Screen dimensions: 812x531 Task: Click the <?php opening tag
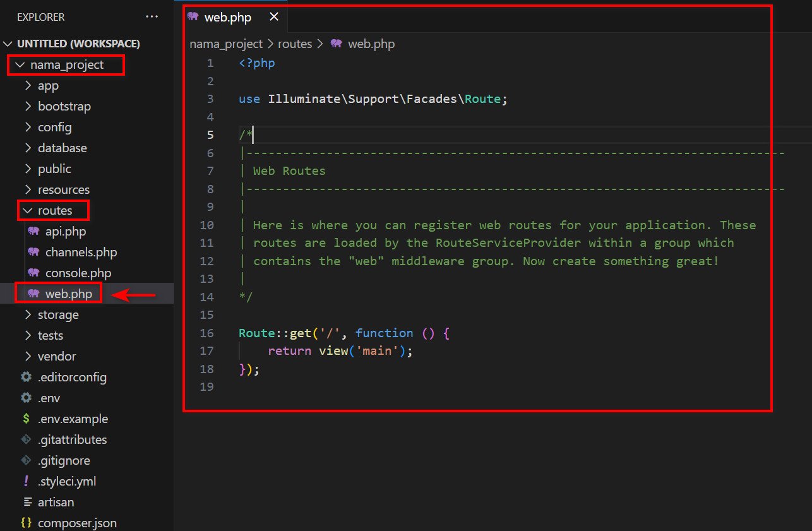257,63
